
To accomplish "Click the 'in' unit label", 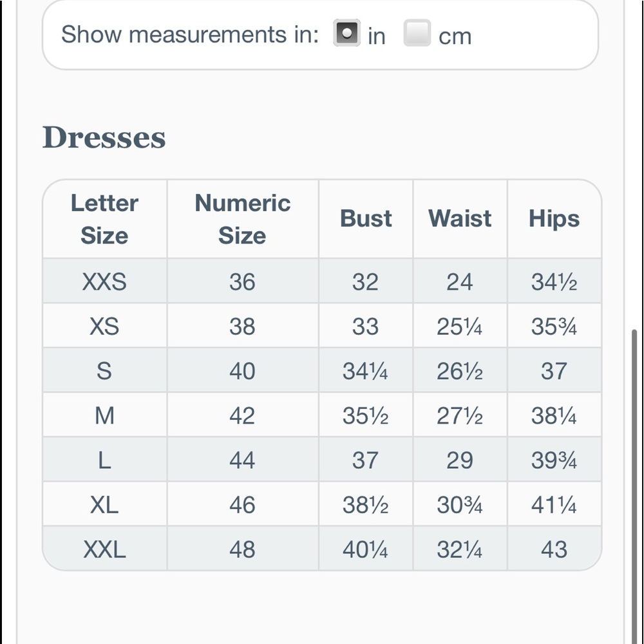I will click(x=376, y=36).
